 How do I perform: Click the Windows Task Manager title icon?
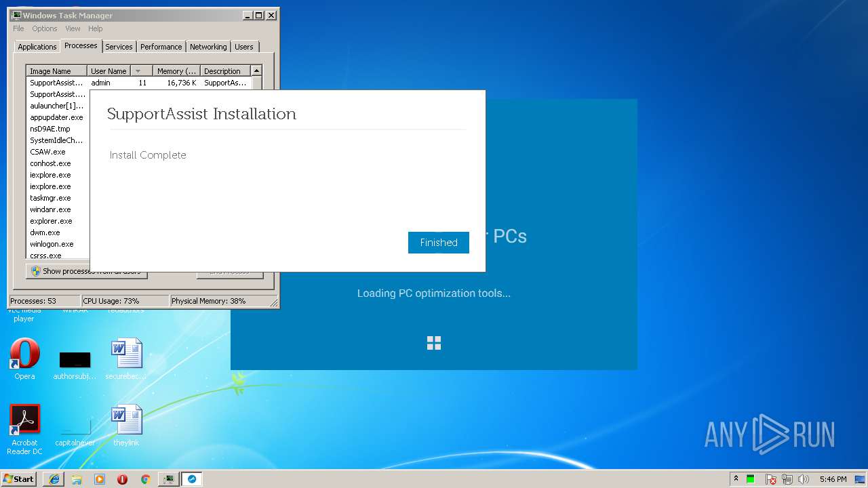coord(16,15)
